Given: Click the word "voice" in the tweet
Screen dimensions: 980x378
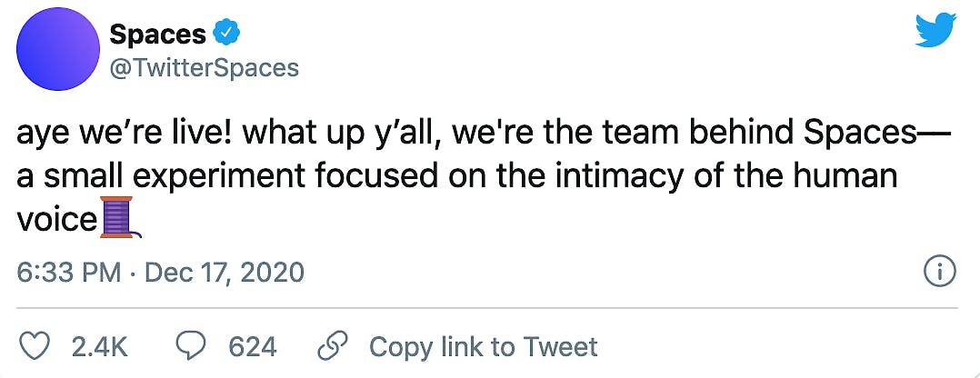Looking at the screenshot, I should click(56, 219).
